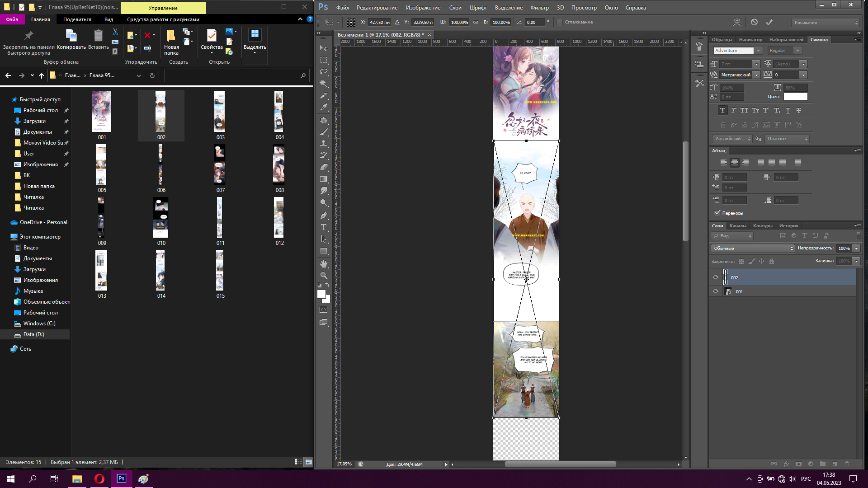Select the Rectangle shape tool
868x488 pixels.
(x=324, y=251)
